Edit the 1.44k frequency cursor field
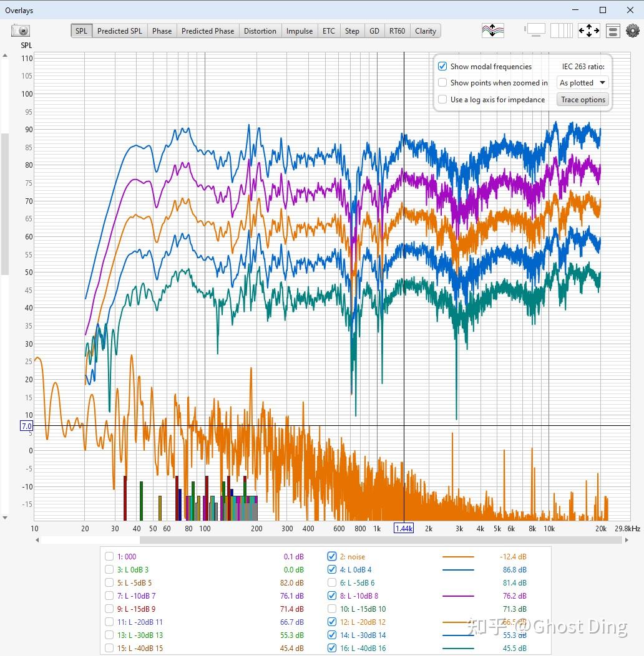 403,528
